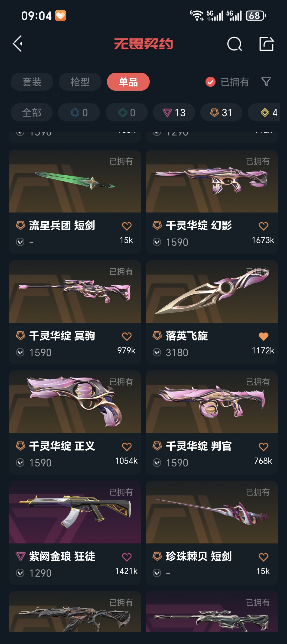The width and height of the screenshot is (287, 644).
Task: Tap the back arrow icon
Action: pyautogui.click(x=18, y=44)
